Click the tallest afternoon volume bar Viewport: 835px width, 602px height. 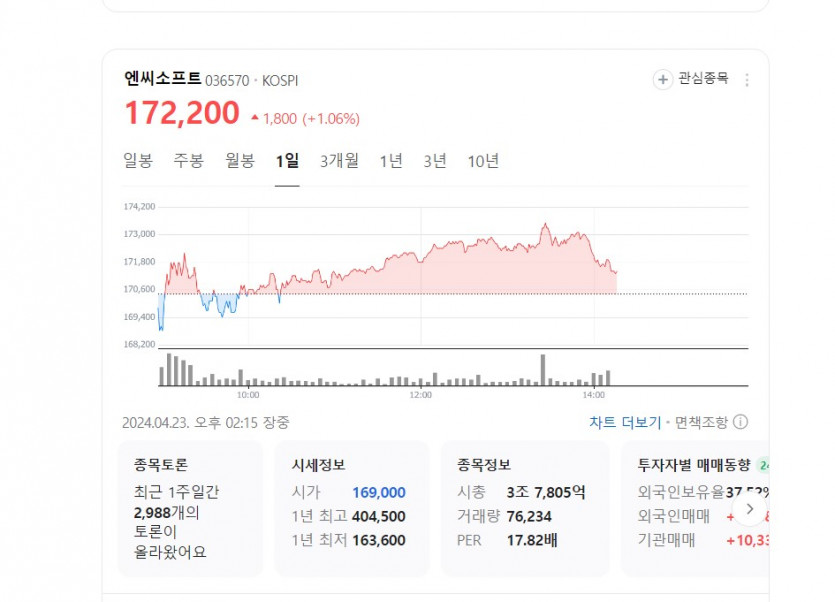(543, 370)
